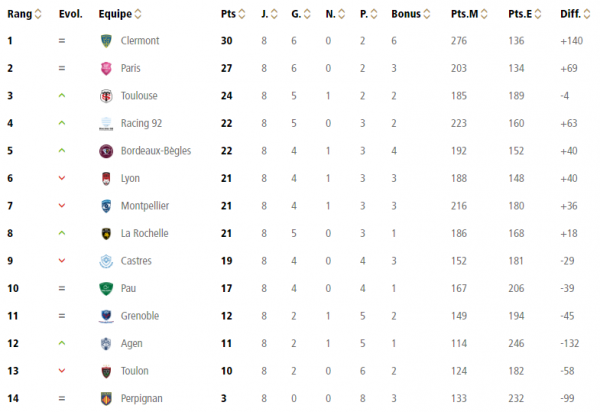
Task: Click the Lyon team crest
Action: click(x=106, y=179)
